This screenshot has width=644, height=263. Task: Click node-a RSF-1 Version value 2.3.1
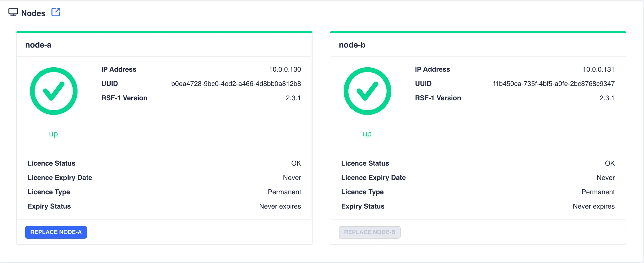293,98
